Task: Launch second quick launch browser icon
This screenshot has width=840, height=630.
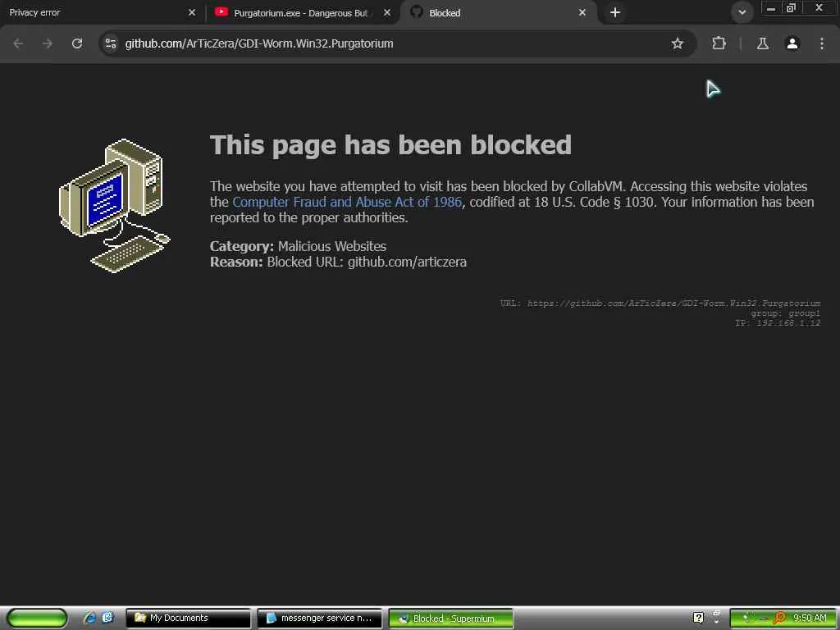Action: pos(107,618)
